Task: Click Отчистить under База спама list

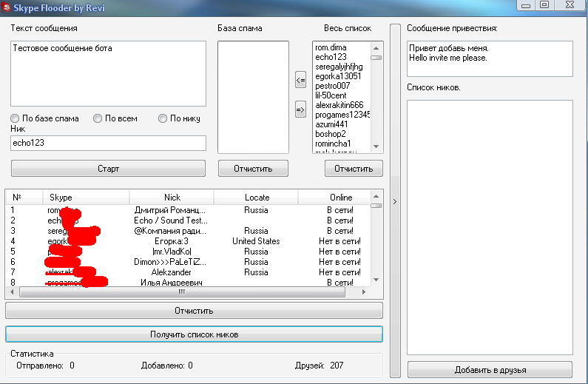Action: click(x=253, y=169)
